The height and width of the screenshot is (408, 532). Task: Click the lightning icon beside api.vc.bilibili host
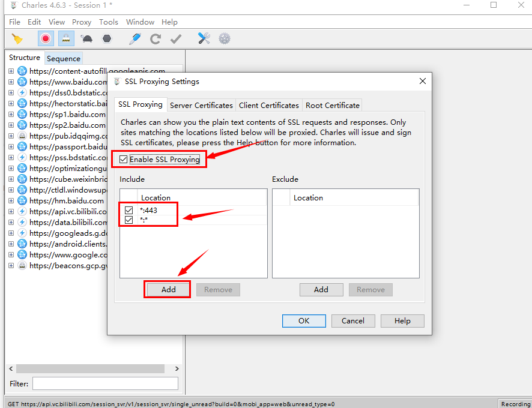(22, 212)
